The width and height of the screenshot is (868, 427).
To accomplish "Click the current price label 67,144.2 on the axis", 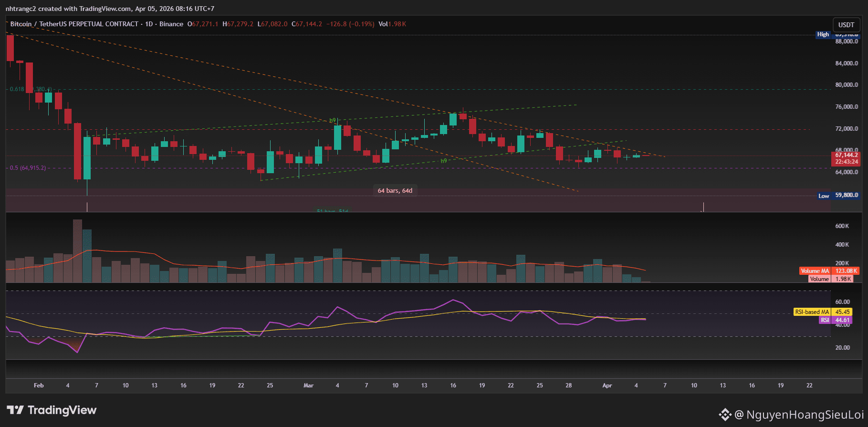I will (x=847, y=155).
